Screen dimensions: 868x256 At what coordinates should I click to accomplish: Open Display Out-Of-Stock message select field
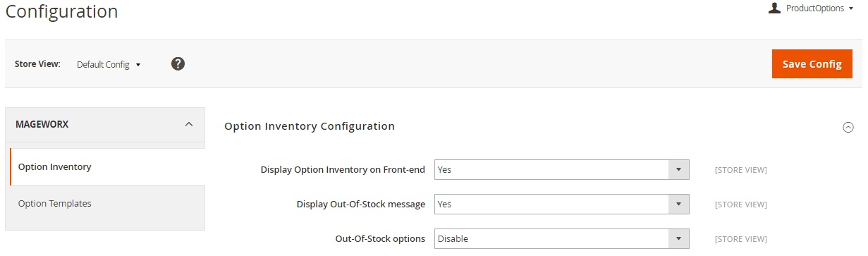pos(561,204)
